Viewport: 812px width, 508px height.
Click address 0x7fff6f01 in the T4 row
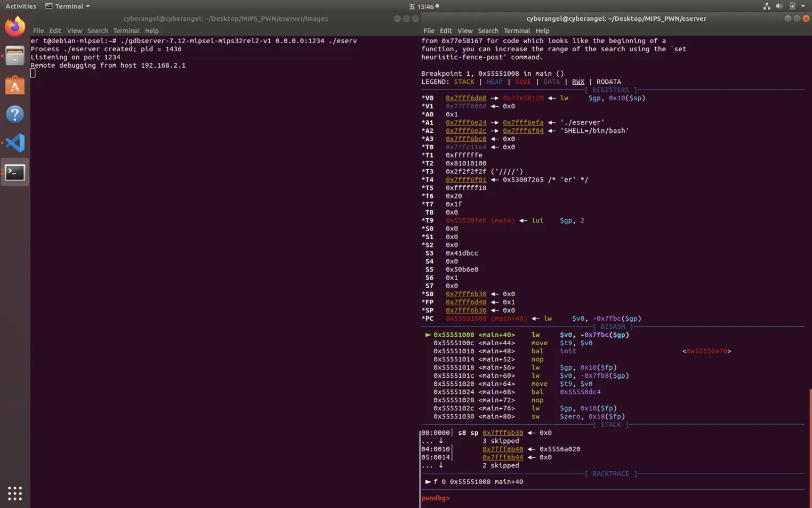(x=466, y=180)
